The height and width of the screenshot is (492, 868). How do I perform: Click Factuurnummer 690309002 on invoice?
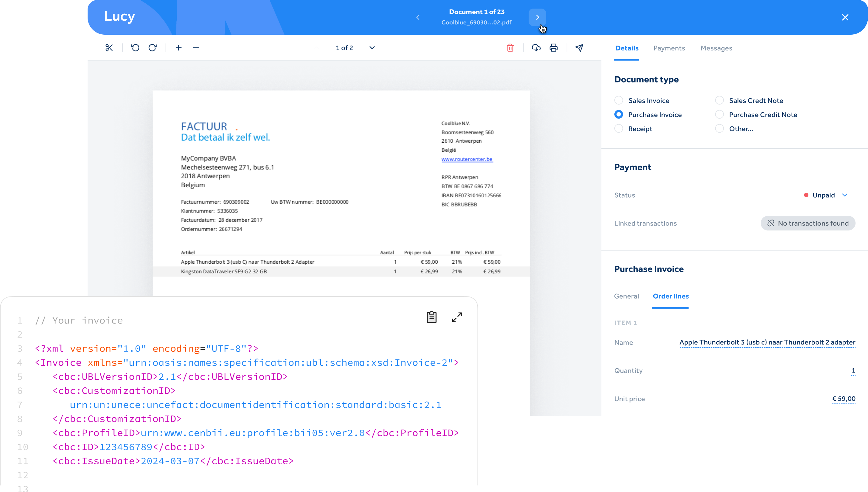(x=215, y=202)
